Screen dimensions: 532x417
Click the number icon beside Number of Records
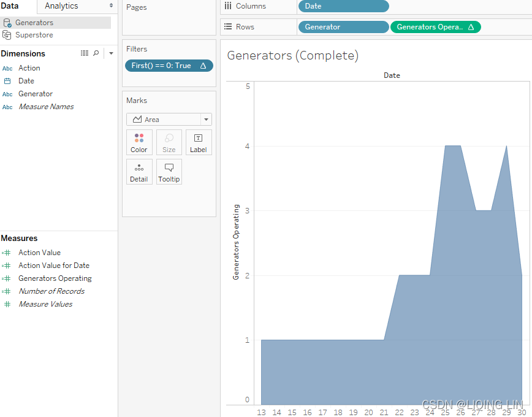click(x=6, y=291)
